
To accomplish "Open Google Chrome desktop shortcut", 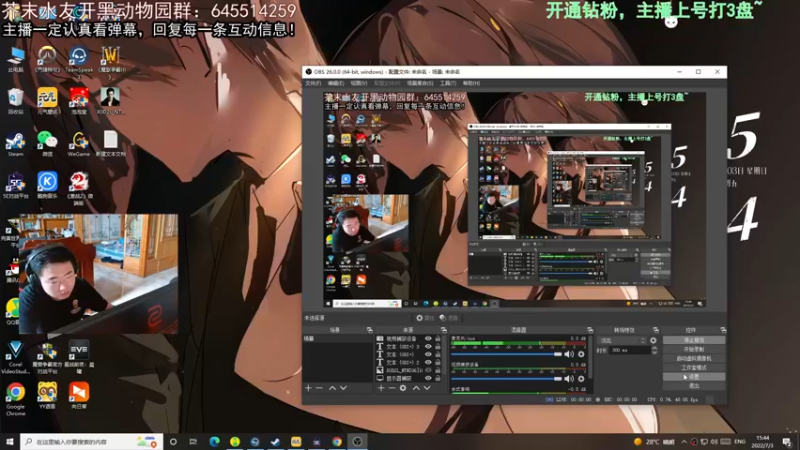I will [x=15, y=399].
